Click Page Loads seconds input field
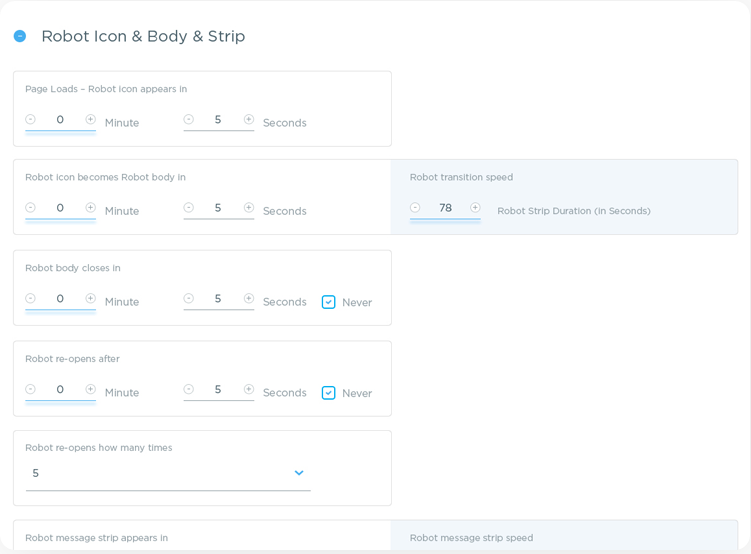 tap(218, 120)
